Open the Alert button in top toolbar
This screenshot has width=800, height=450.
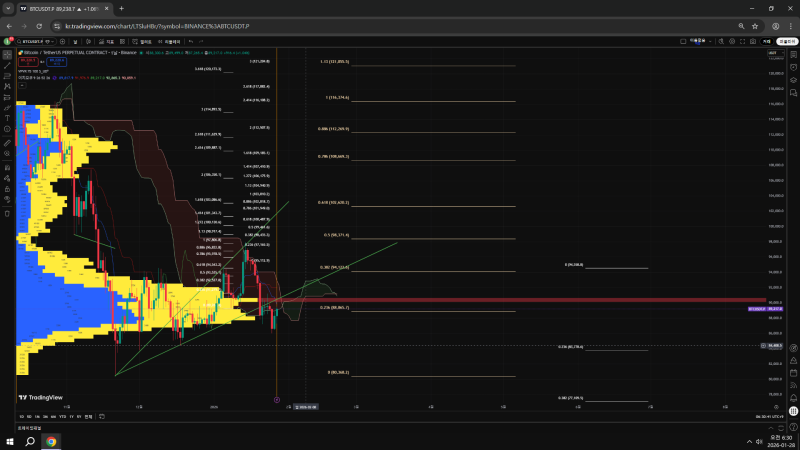click(x=142, y=41)
